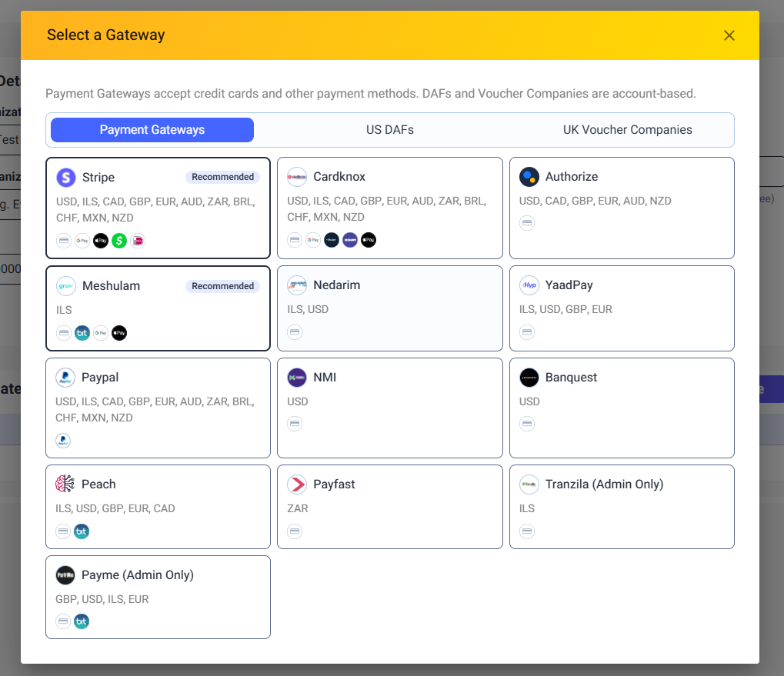Click Meshulam's Google Pay icon
784x676 pixels.
(x=101, y=333)
